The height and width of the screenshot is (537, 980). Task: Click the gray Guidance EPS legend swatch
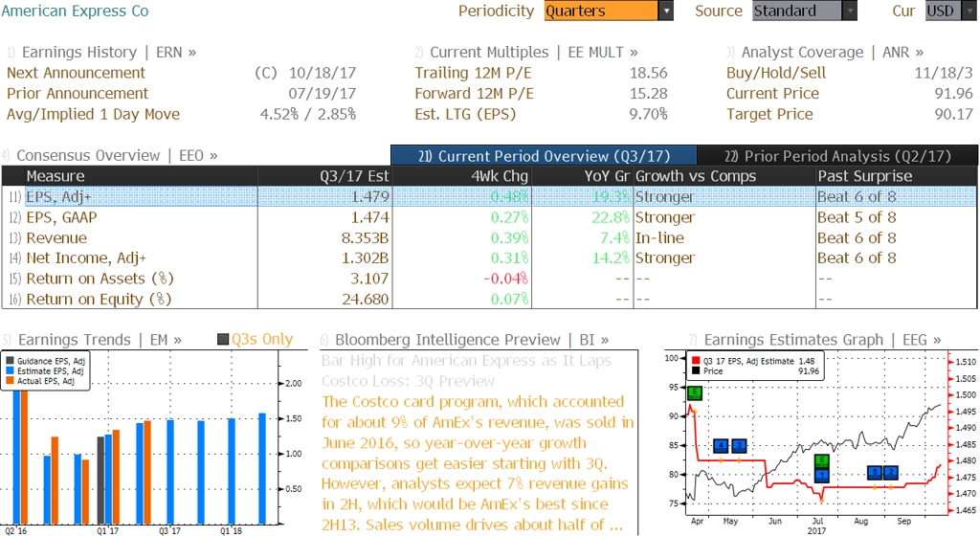[10, 361]
